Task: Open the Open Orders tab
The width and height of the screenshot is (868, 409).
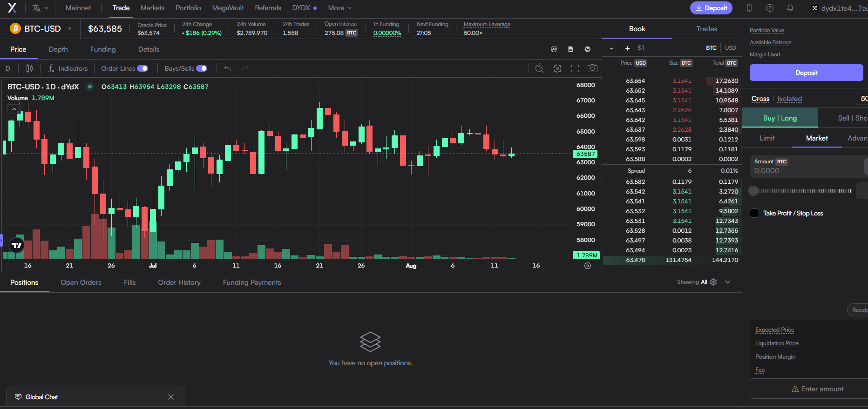Action: (81, 282)
